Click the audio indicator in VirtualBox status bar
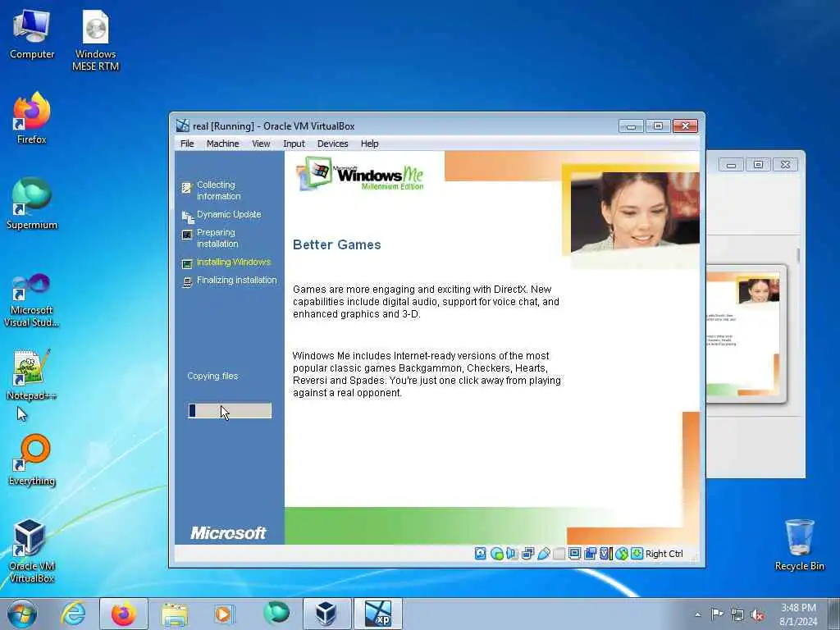Image resolution: width=840 pixels, height=630 pixels. (x=512, y=554)
